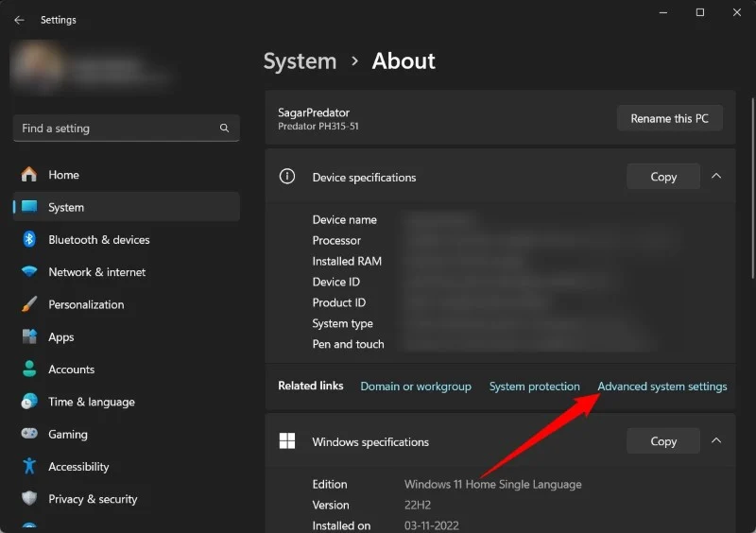Click Rename this PC button

(x=669, y=118)
